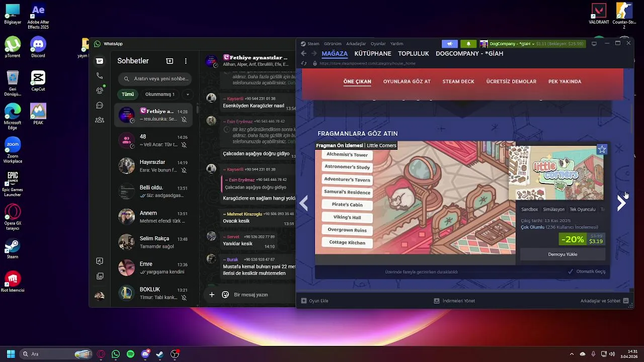
Task: Click the Oyun Ekle plus icon
Action: click(x=303, y=301)
